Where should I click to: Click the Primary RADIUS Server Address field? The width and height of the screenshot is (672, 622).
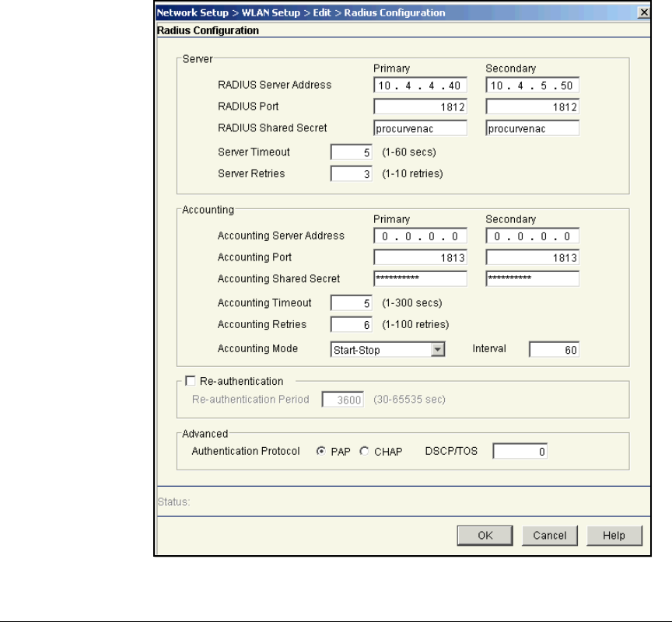[x=420, y=86]
